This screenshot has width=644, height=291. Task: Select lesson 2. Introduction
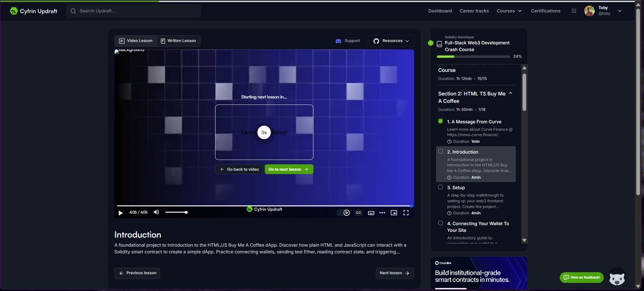(476, 164)
